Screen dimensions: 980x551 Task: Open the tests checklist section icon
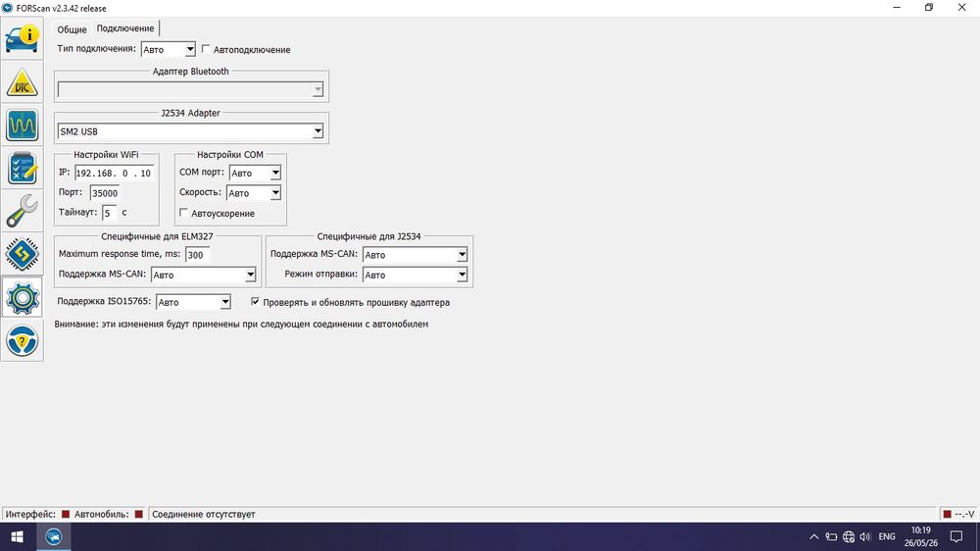[x=22, y=169]
